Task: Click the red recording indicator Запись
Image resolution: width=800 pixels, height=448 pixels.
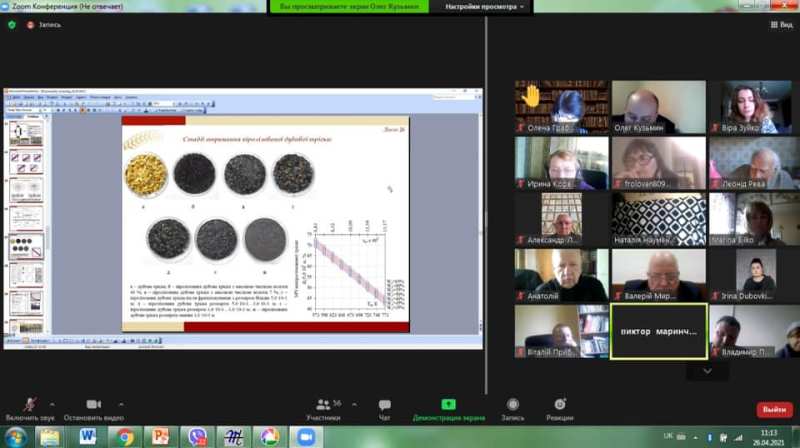Action: [x=44, y=24]
